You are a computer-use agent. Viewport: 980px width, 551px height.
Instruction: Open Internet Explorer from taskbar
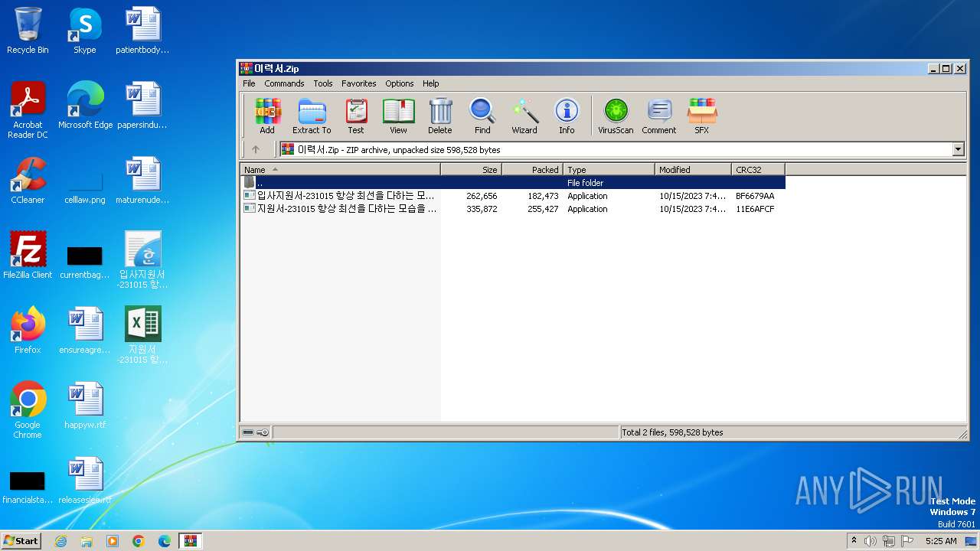click(60, 541)
